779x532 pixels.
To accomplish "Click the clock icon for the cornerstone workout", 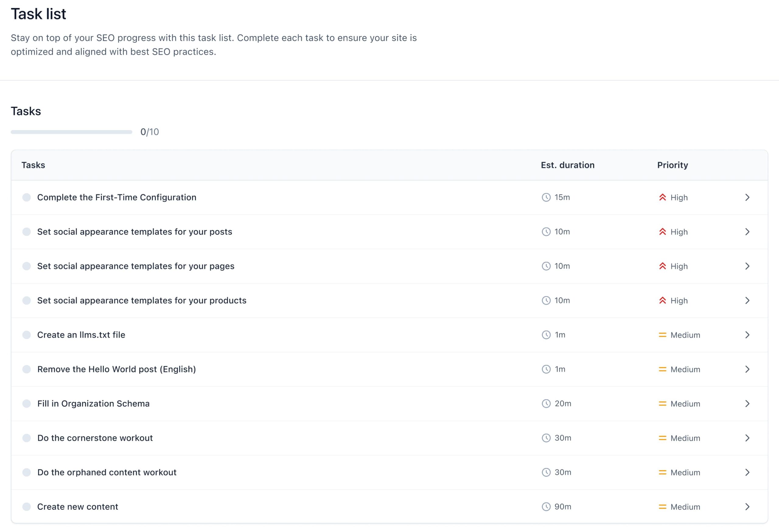I will point(547,438).
